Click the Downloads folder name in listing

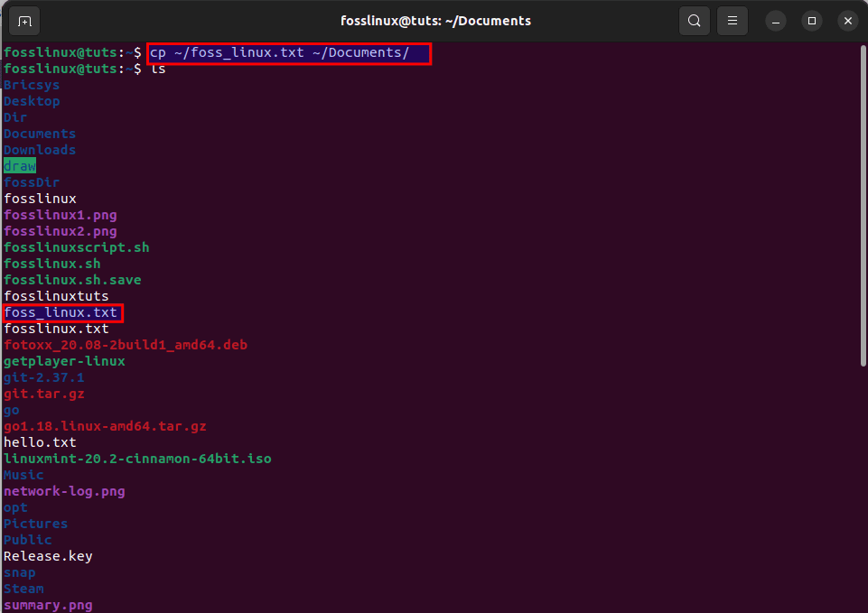40,150
